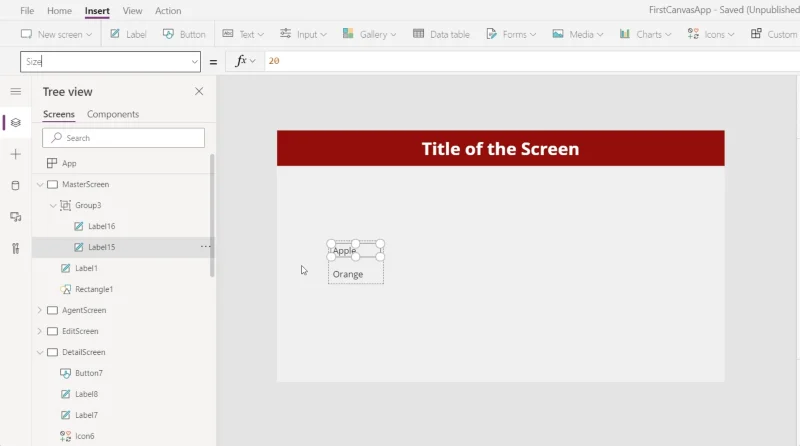
Task: Select Group3 in the tree
Action: point(88,205)
